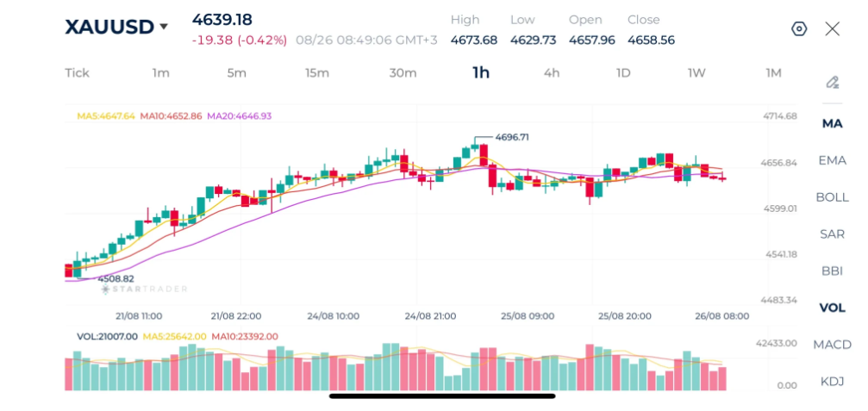
Task: Show the MACD sub-indicator
Action: 832,345
